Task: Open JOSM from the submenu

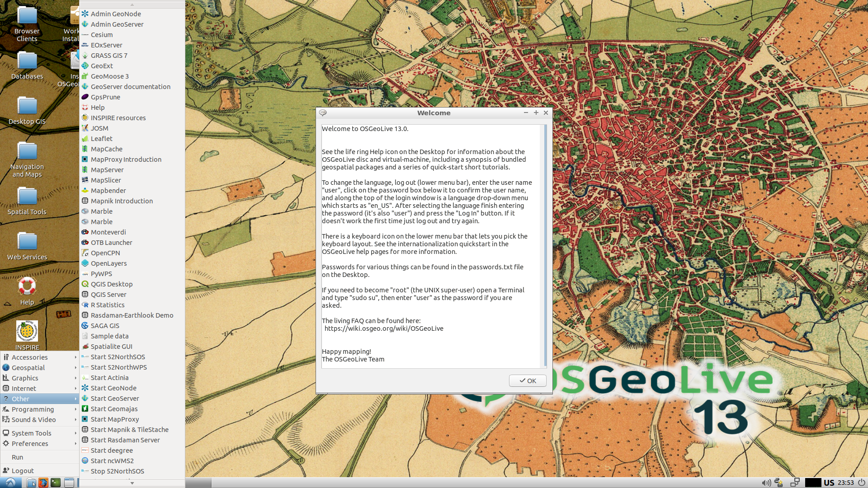Action: click(x=132, y=128)
